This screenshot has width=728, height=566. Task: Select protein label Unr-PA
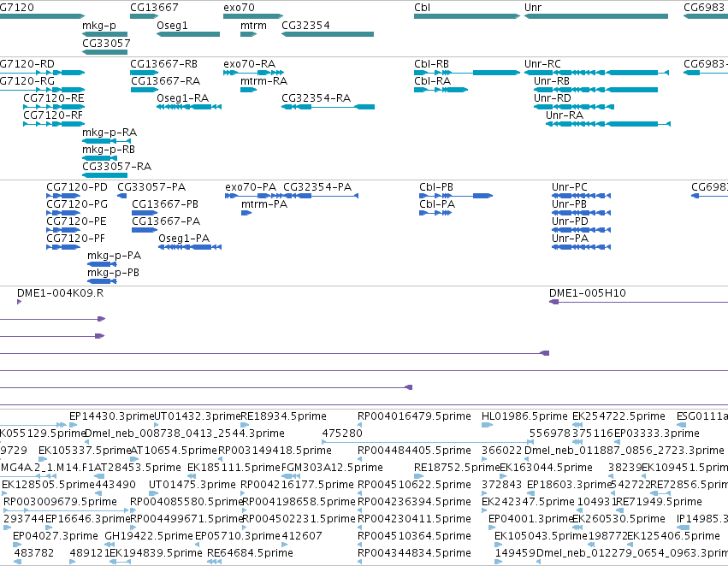coord(570,238)
